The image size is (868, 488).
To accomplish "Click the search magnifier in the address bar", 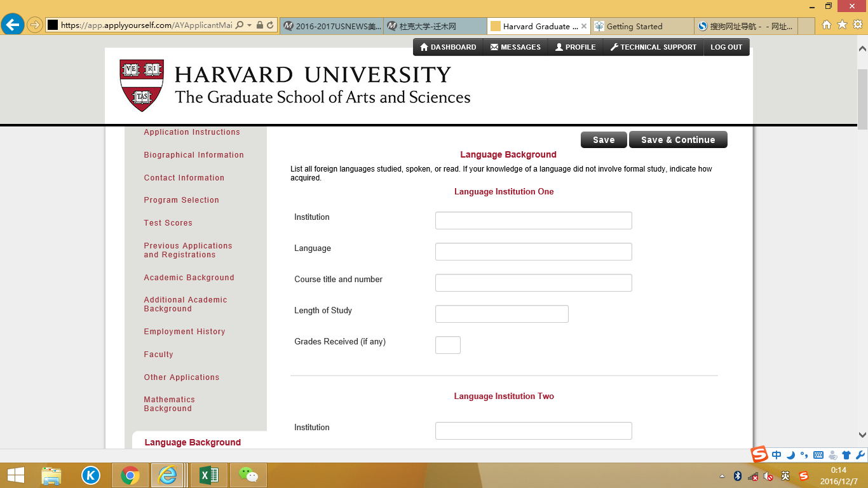I will (x=240, y=25).
